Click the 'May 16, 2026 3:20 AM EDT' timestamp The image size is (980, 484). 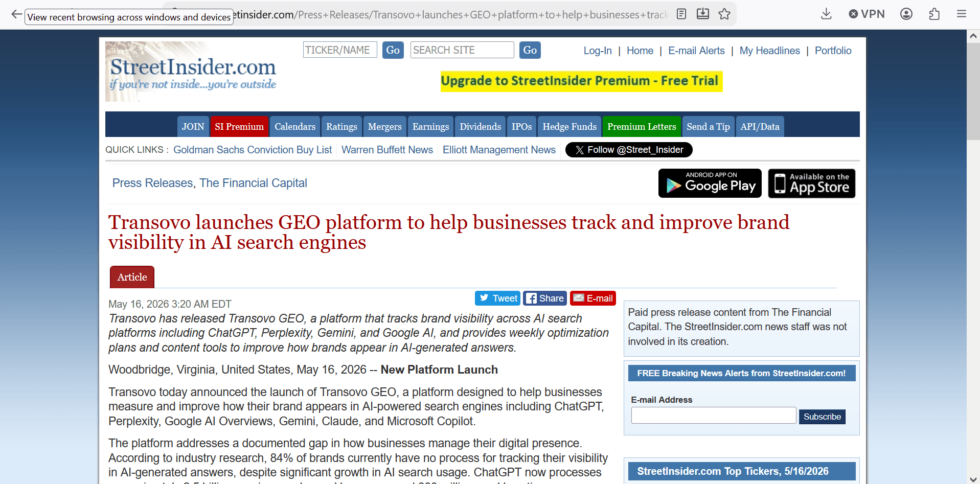[x=170, y=304]
